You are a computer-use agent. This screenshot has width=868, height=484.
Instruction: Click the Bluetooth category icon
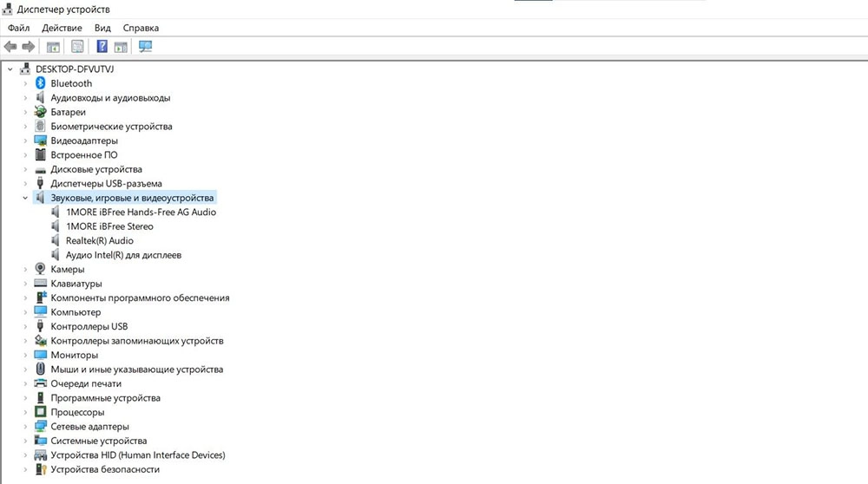pos(40,83)
